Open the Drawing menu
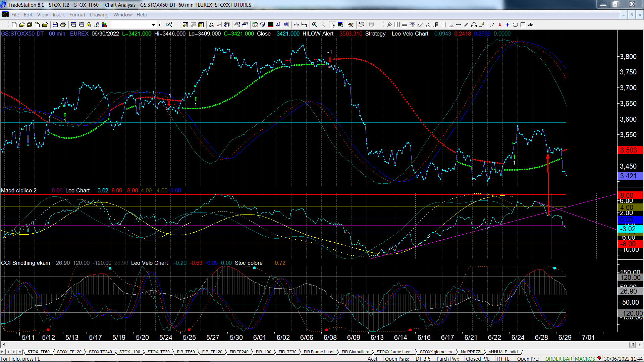Image resolution: width=644 pixels, height=362 pixels. click(99, 15)
